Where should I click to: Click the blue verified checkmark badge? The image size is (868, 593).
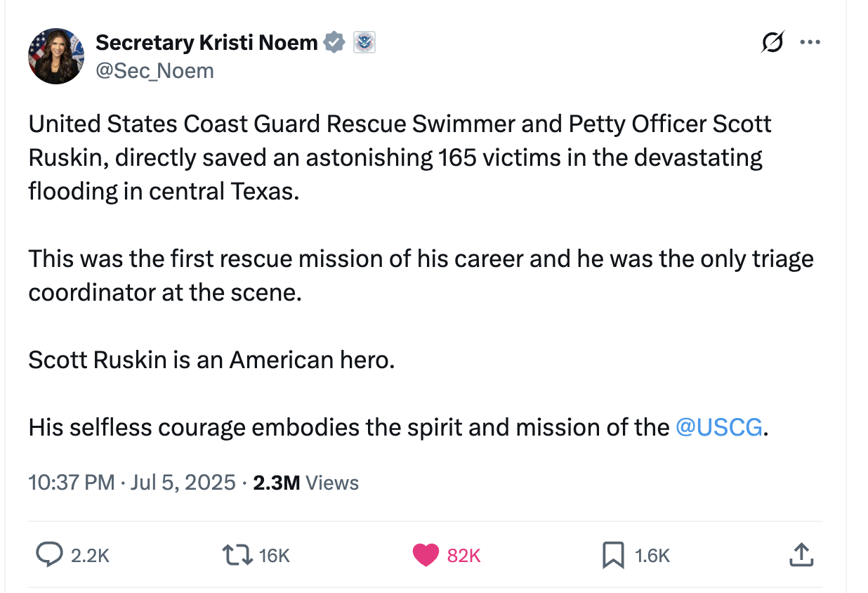334,43
